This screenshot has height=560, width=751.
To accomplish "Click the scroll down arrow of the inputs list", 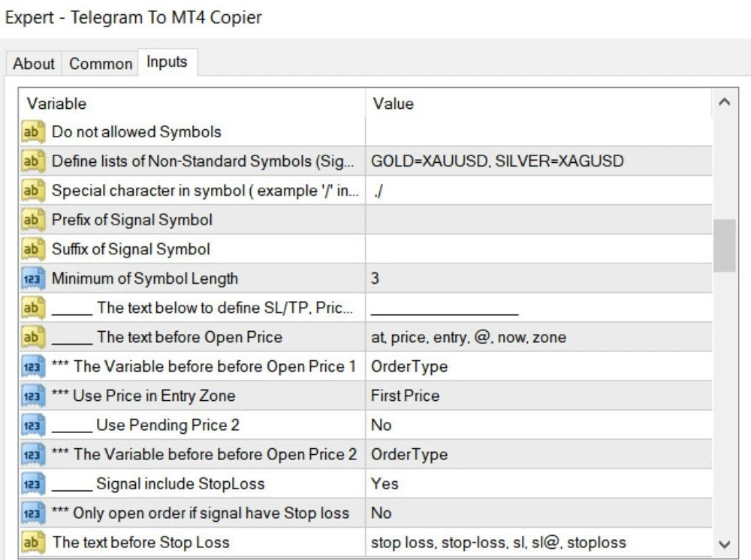I will click(725, 544).
